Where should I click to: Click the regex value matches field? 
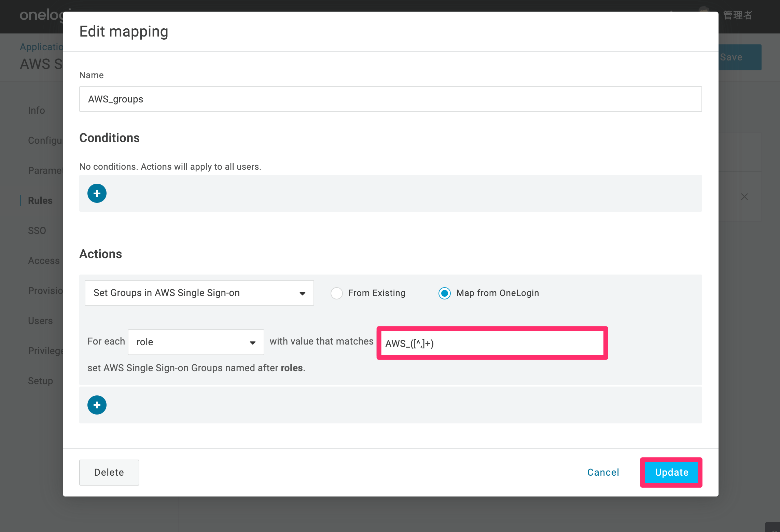click(x=492, y=343)
